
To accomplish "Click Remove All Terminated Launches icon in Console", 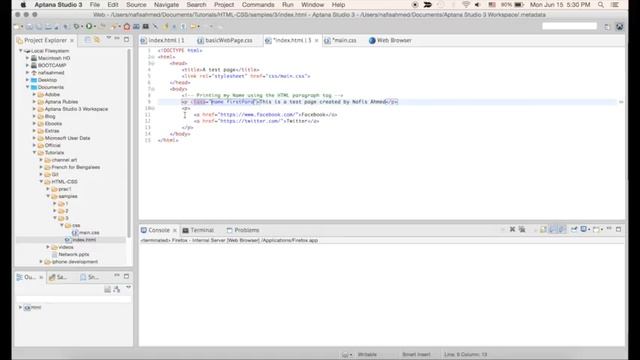I will 522,229.
